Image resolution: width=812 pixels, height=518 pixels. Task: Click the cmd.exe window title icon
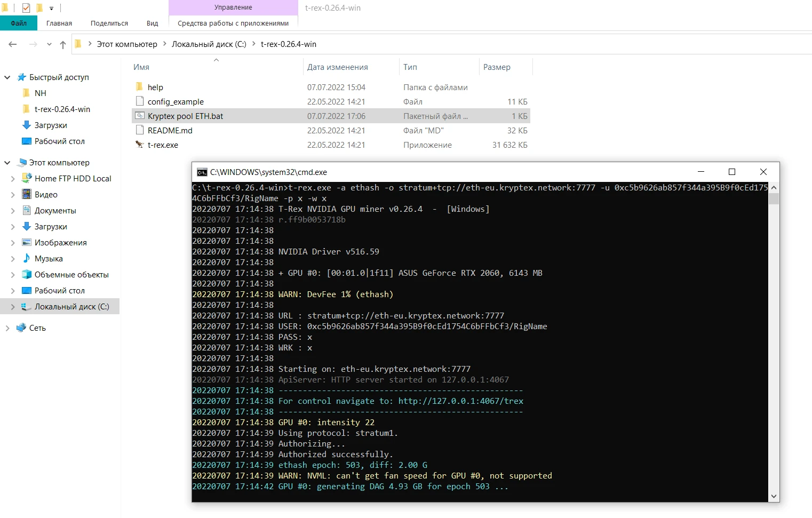click(202, 172)
